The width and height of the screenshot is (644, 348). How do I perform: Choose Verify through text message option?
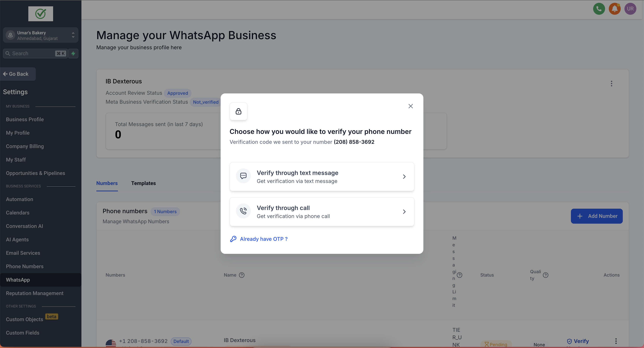322,177
